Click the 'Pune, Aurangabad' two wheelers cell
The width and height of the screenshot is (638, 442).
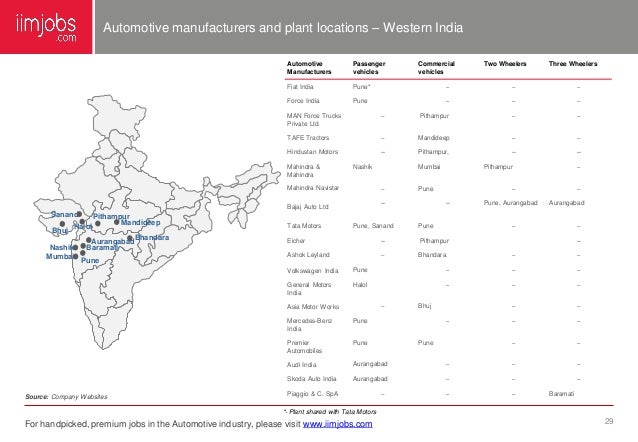(510, 203)
